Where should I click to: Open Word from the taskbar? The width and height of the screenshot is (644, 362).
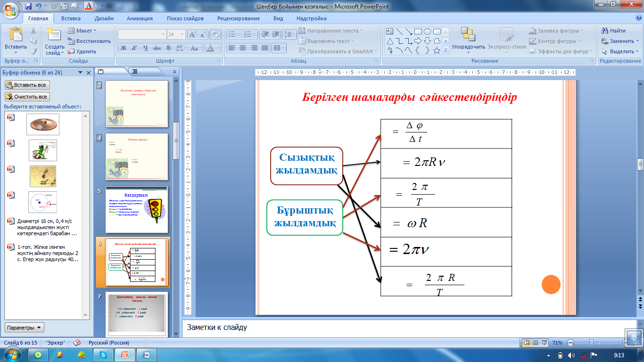pyautogui.click(x=147, y=354)
